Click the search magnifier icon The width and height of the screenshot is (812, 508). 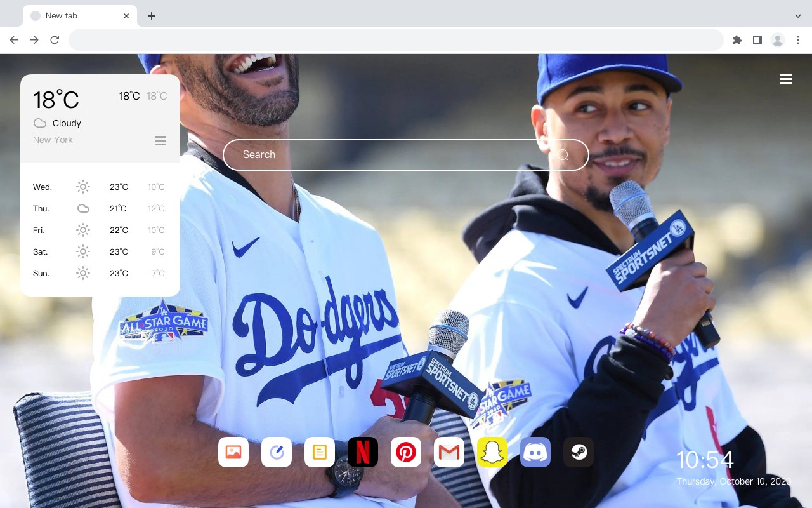tap(562, 155)
